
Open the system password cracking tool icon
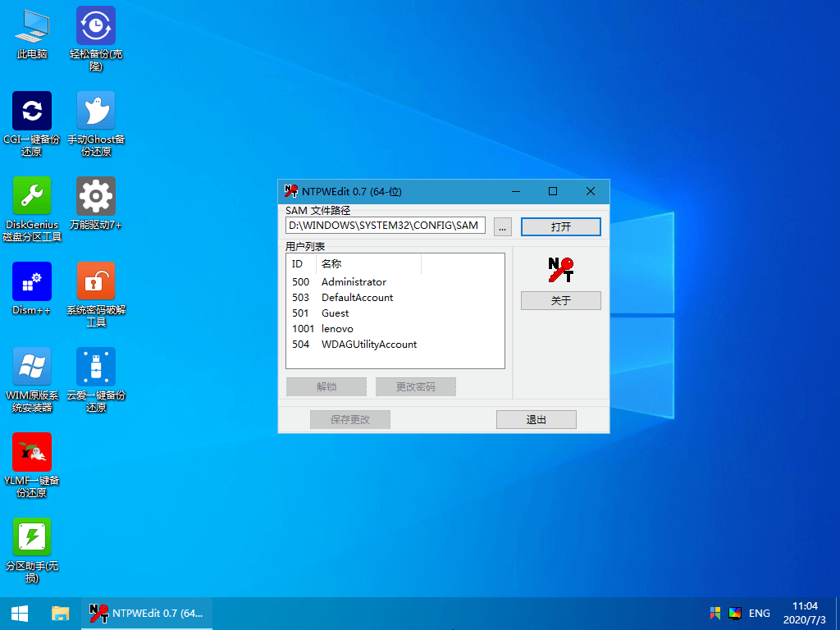pos(96,282)
